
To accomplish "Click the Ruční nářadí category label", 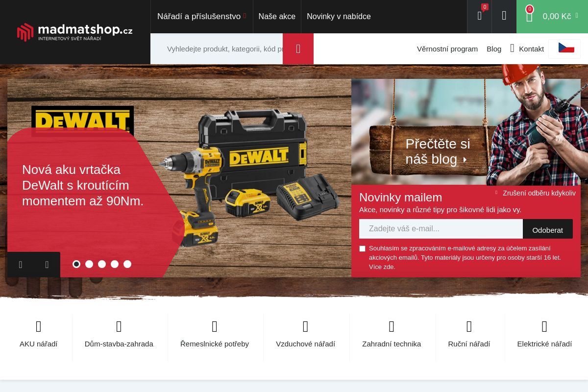I will tap(469, 344).
